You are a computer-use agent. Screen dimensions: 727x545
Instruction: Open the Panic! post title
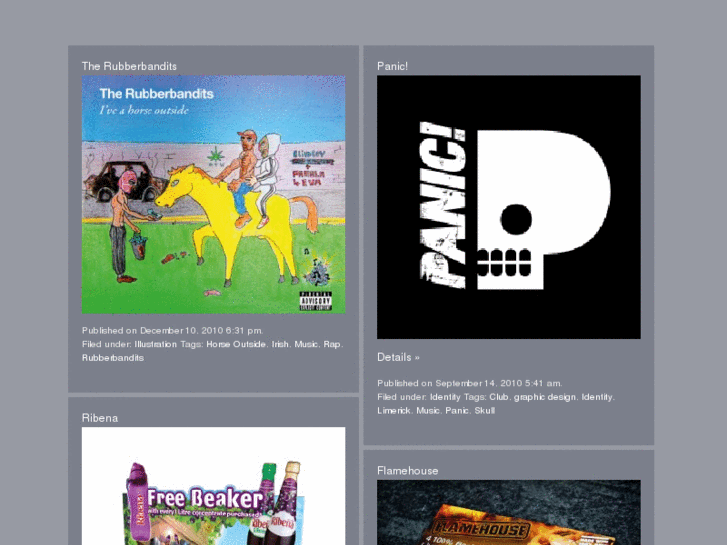(392, 66)
